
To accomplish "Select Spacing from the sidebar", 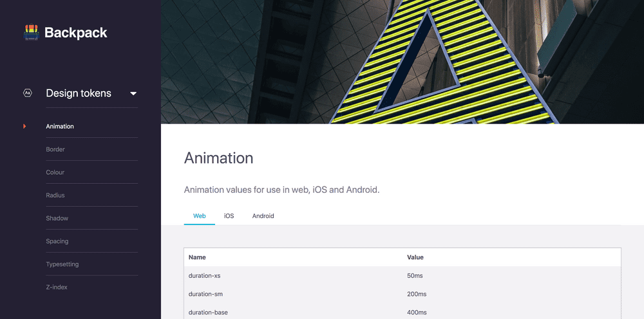I will [x=57, y=242].
